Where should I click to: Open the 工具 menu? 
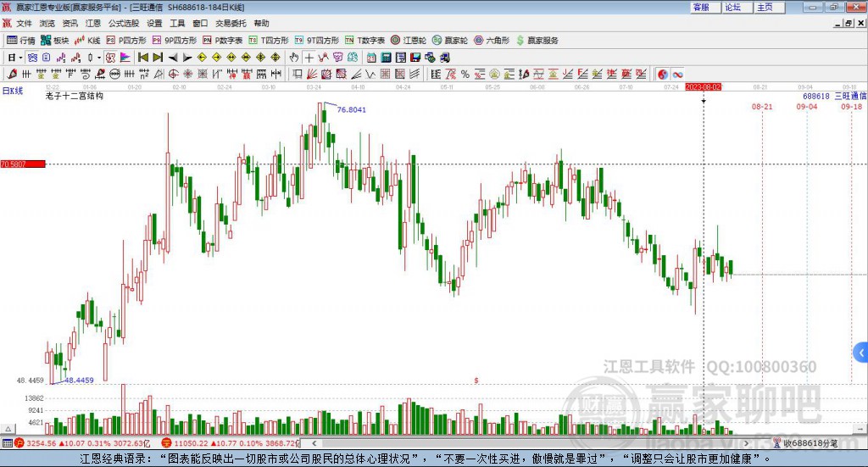click(x=177, y=23)
